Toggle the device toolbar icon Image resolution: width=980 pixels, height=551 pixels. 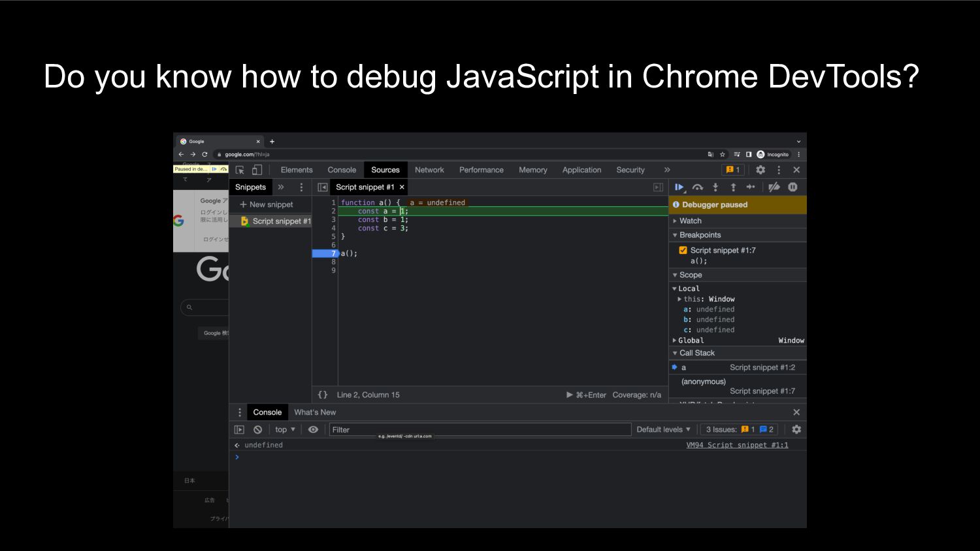[257, 170]
